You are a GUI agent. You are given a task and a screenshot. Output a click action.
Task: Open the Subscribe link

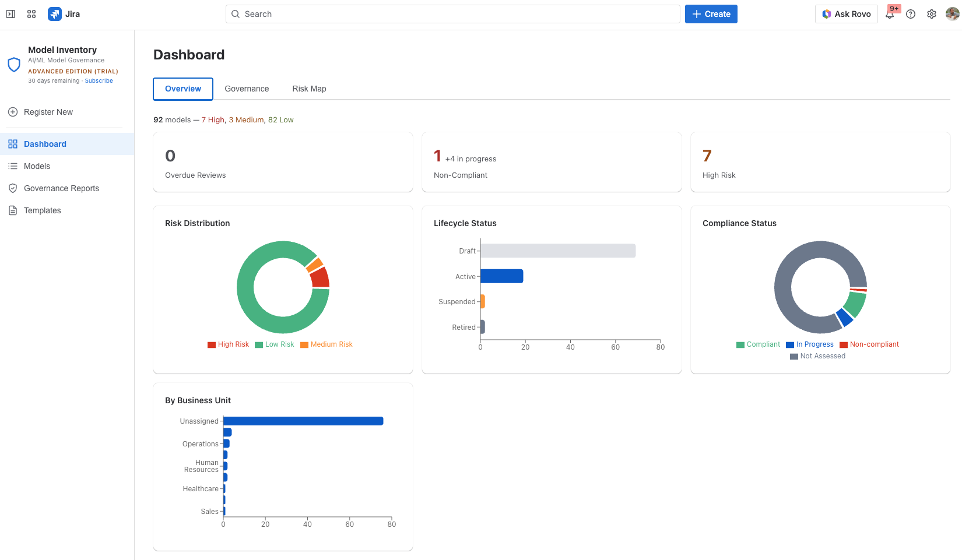point(99,80)
